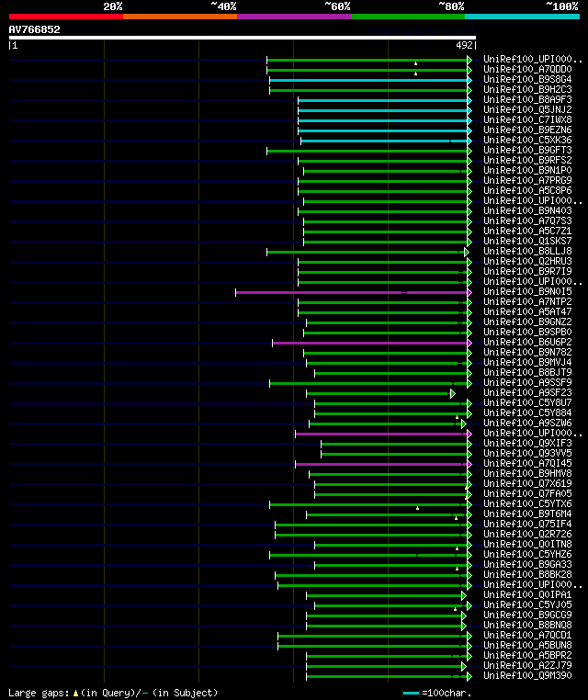Click hit label UniRef100_B9SPB0
The image size is (588, 700).
point(527,333)
